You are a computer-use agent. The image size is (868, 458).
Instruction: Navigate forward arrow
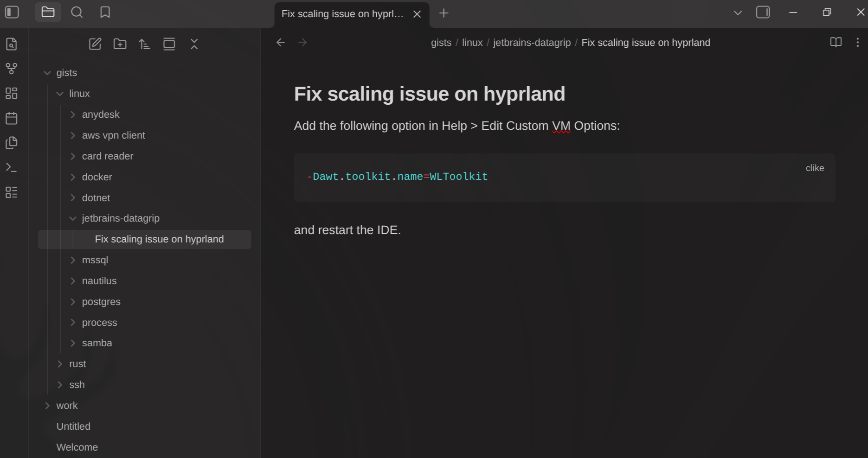coord(302,43)
